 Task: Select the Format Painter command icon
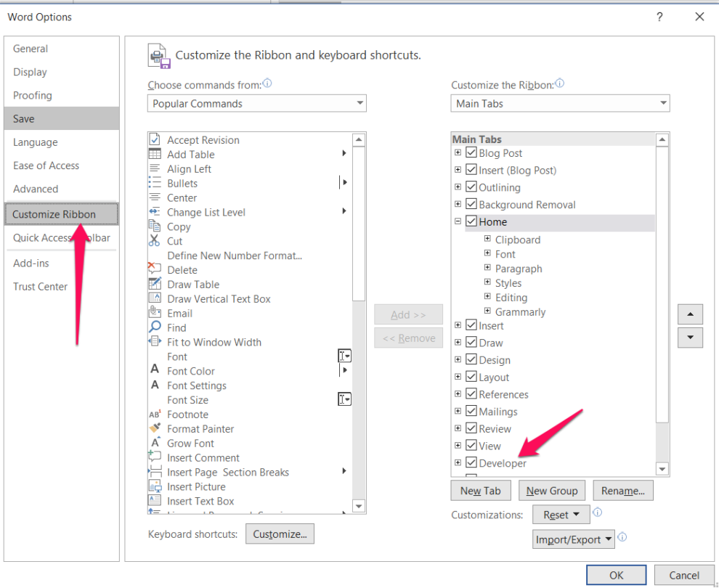(x=155, y=428)
